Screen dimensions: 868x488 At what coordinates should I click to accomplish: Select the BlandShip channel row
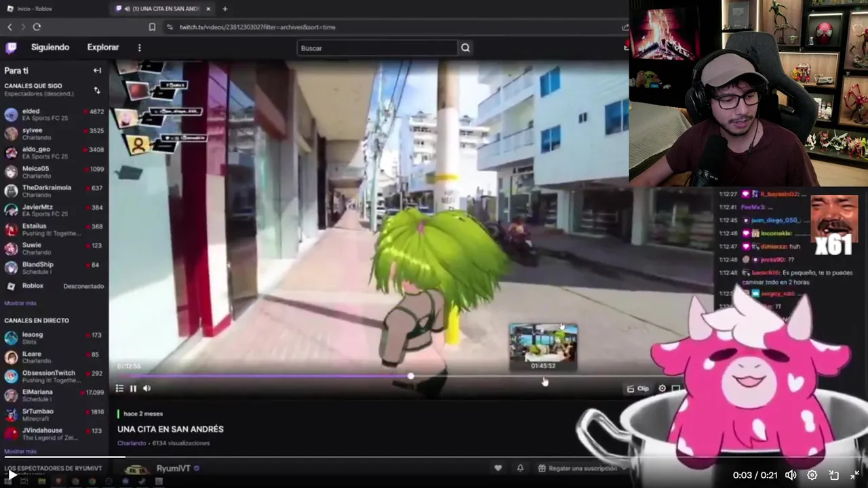54,268
